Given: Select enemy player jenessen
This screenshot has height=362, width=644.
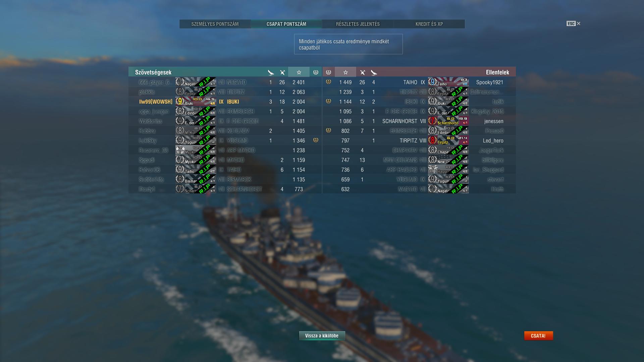Looking at the screenshot, I should coord(493,121).
